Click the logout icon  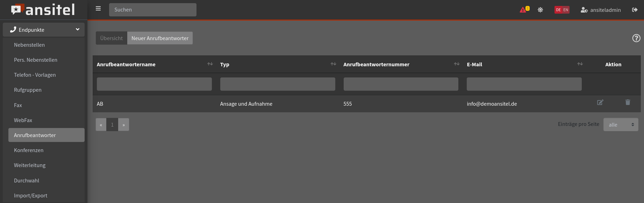[635, 10]
